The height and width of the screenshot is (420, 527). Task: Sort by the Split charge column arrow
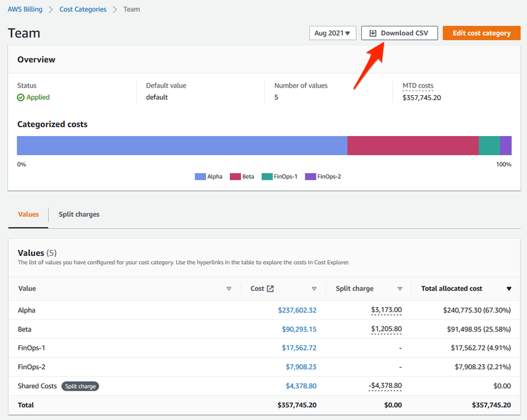coord(400,289)
